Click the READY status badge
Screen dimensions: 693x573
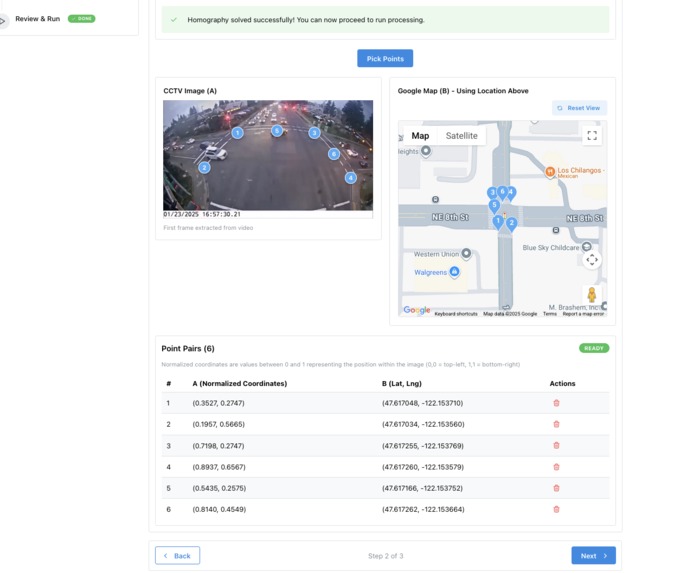pyautogui.click(x=594, y=348)
